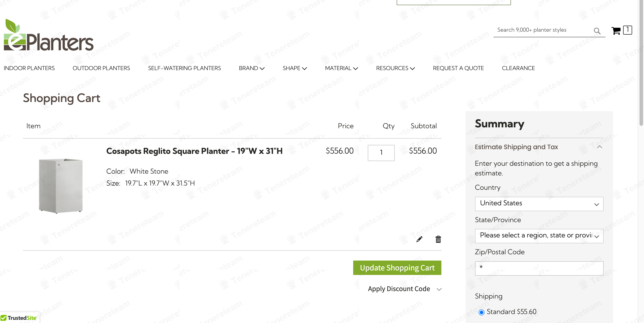Select the Standard $55.60 shipping option
Image resolution: width=644 pixels, height=323 pixels.
(482, 312)
